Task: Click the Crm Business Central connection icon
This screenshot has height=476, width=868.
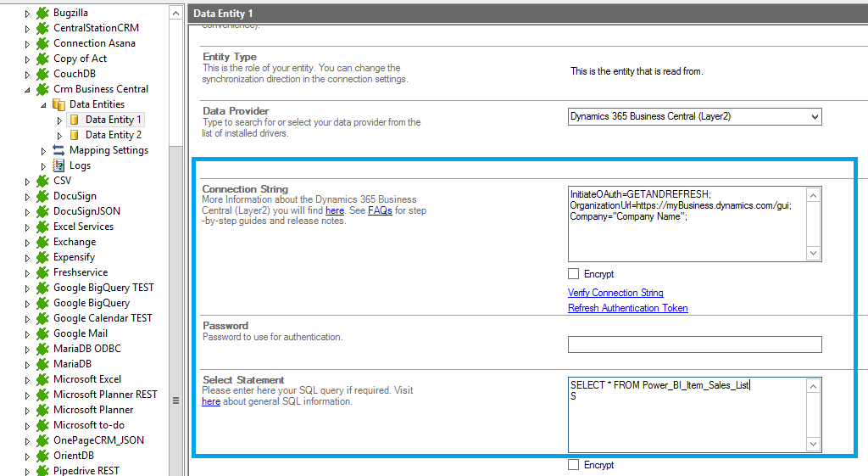Action: pyautogui.click(x=42, y=89)
